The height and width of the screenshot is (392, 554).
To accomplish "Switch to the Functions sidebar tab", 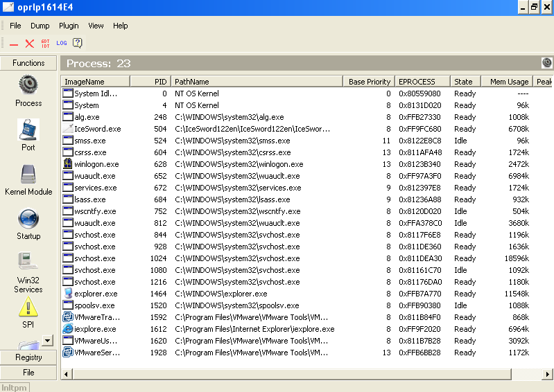I will click(x=28, y=63).
